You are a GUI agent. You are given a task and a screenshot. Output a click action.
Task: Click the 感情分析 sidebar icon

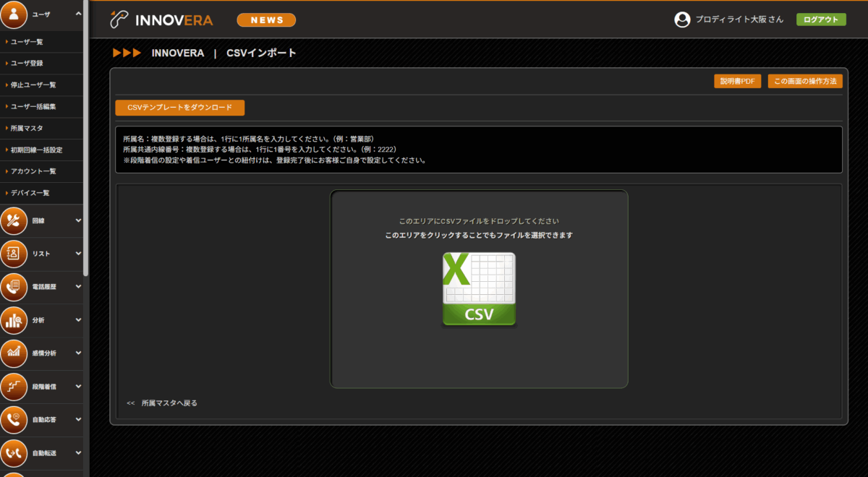click(x=14, y=353)
